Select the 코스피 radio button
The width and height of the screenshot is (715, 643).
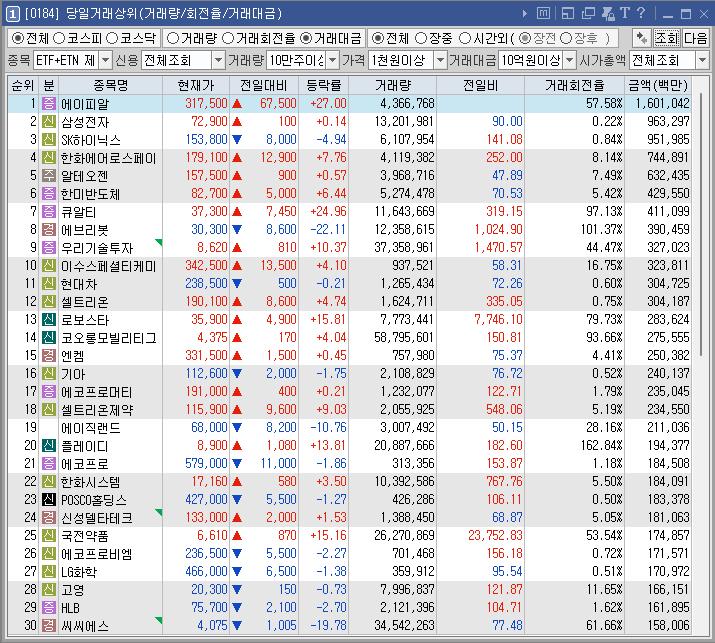60,38
